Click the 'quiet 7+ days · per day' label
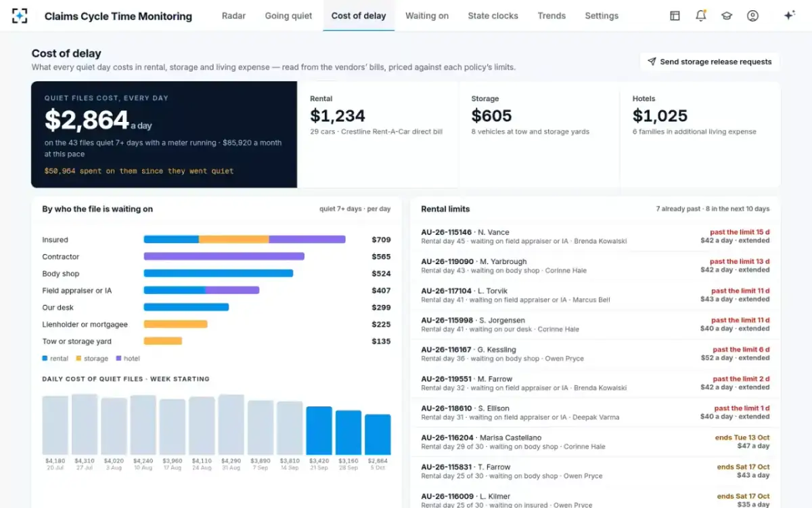This screenshot has height=508, width=812. tap(355, 209)
